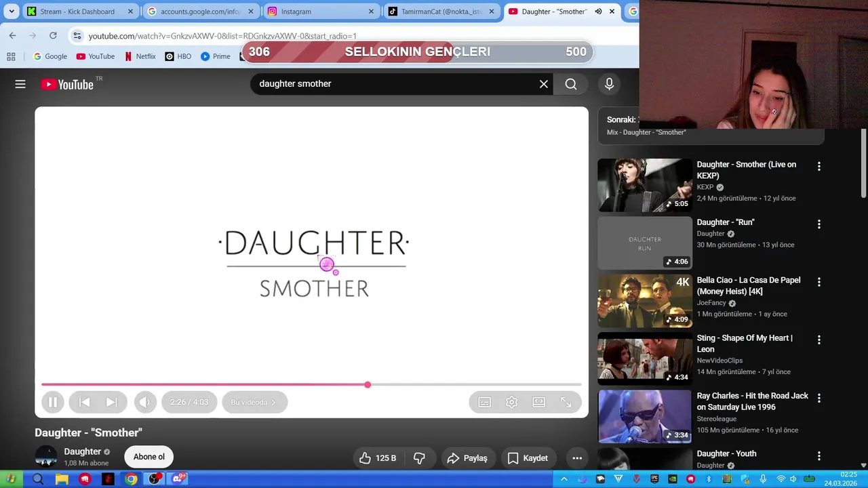Play the Daughter Run thumbnail
Screen dimensions: 868x488
[x=644, y=243]
